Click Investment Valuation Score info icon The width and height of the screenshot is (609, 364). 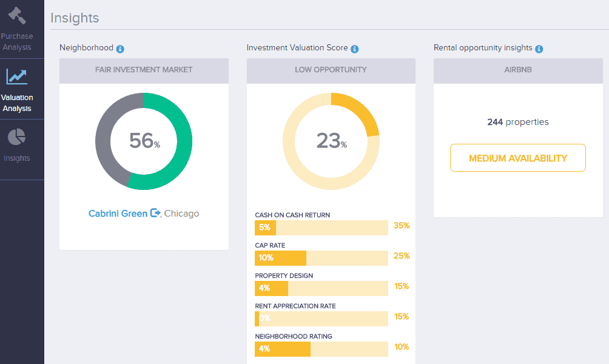click(x=355, y=49)
